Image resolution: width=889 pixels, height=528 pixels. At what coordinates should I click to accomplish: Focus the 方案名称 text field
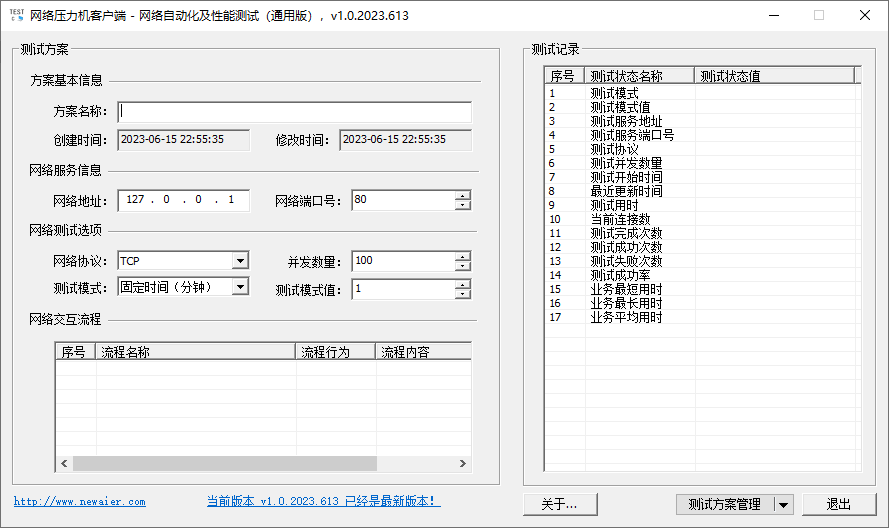pyautogui.click(x=295, y=112)
